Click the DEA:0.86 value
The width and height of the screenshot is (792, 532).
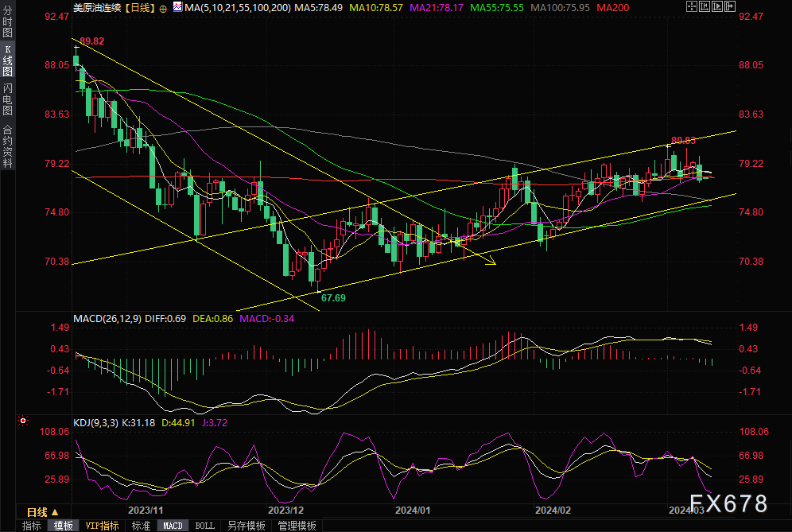point(212,319)
